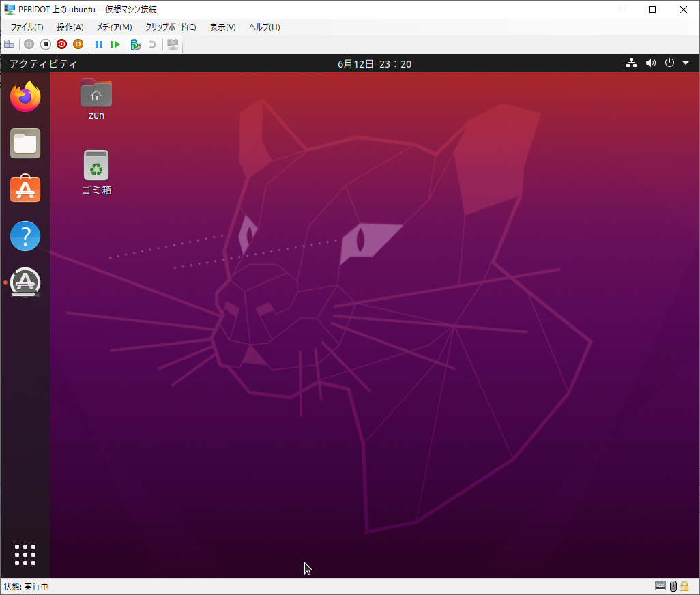
Task: Click the Revert checkpoint toolbar icon
Action: pos(152,44)
